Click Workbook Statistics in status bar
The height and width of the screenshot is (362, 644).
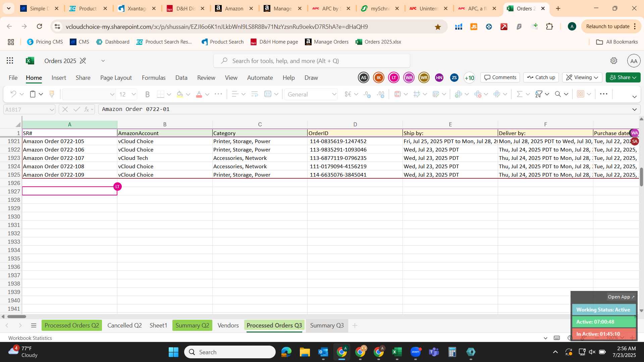(x=30, y=338)
